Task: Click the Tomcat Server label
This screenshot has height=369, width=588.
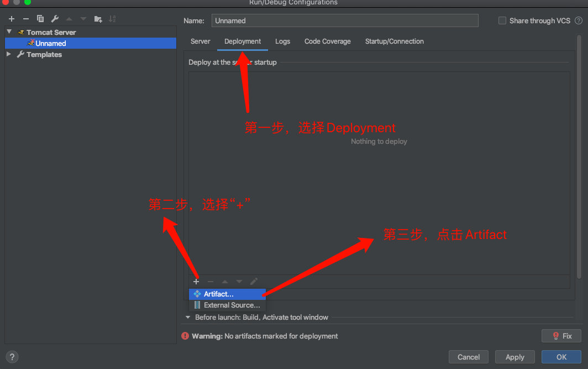Action: pyautogui.click(x=51, y=32)
